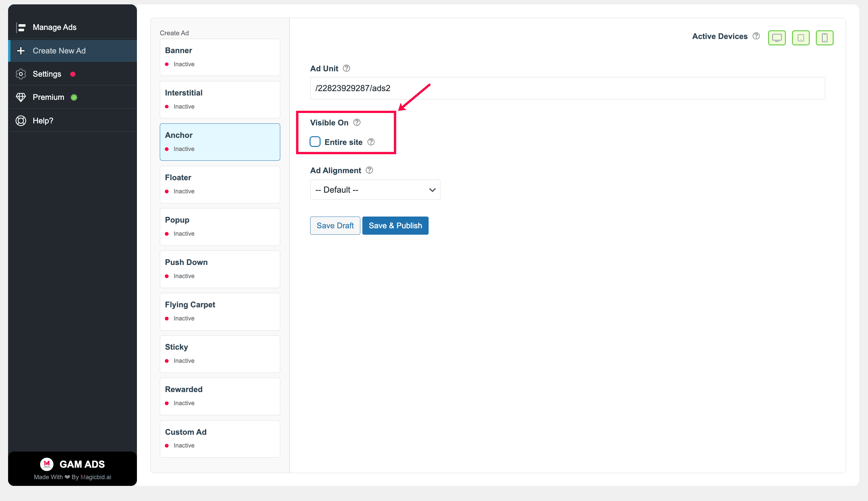
Task: Click help icon next to Active Devices
Action: click(756, 36)
